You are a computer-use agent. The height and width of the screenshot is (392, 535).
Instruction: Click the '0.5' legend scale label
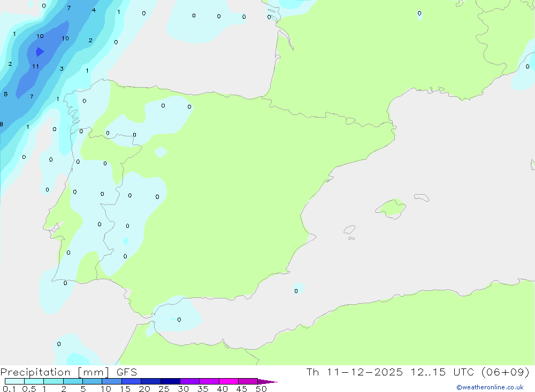(29, 389)
